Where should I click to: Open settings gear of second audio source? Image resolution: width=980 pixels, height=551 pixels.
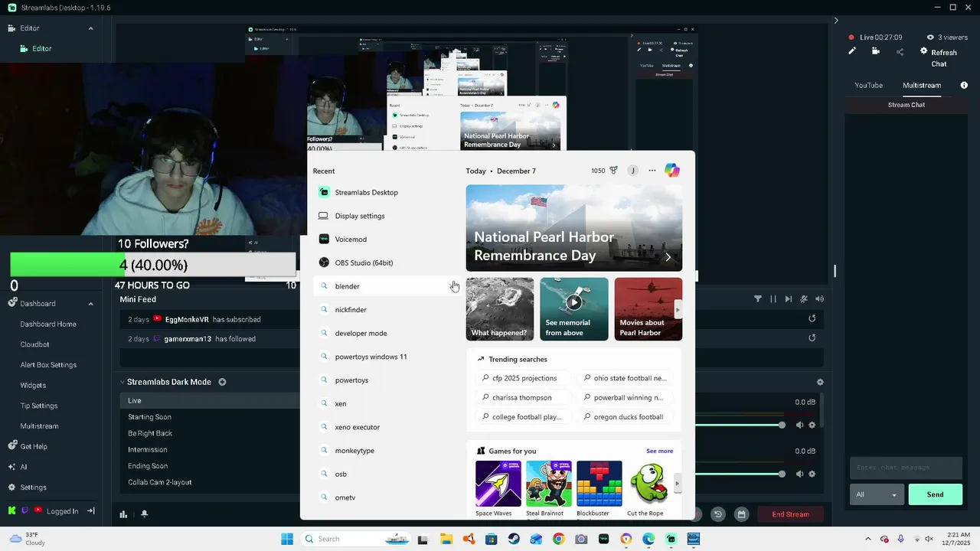coord(812,474)
